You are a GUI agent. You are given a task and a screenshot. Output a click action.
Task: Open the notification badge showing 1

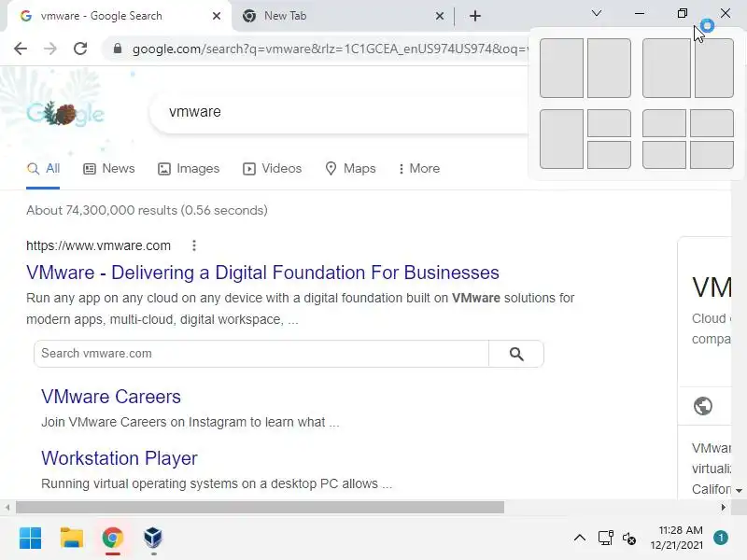[721, 538]
